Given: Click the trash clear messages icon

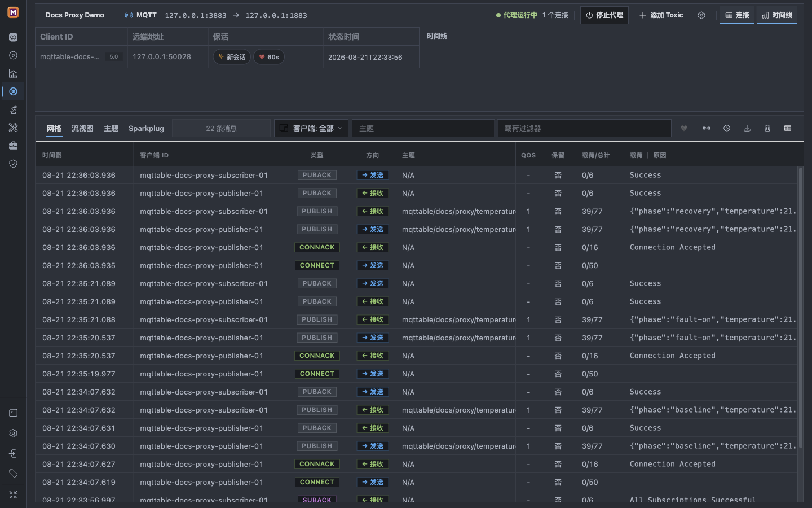Looking at the screenshot, I should tap(767, 128).
